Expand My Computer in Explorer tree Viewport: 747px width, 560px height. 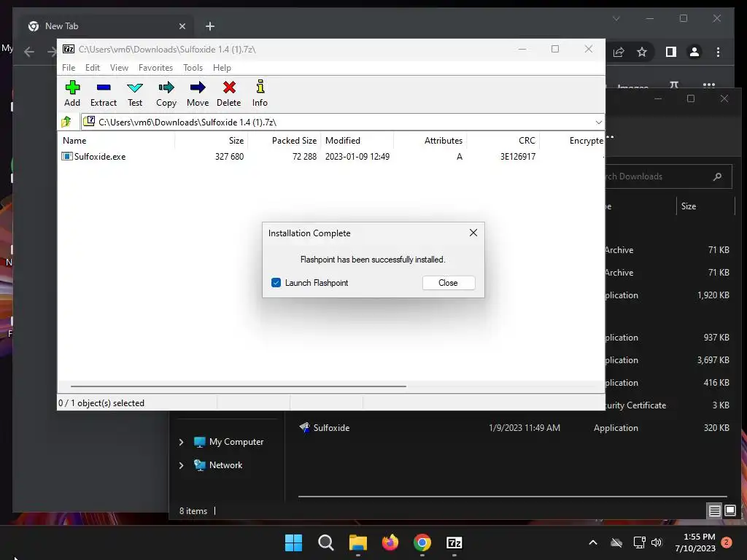pos(181,443)
